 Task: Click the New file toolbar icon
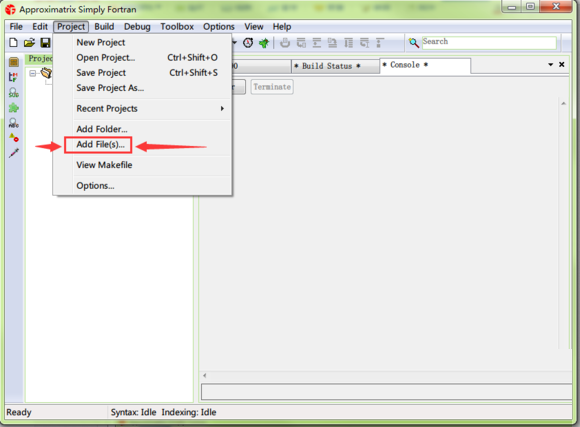(x=13, y=43)
